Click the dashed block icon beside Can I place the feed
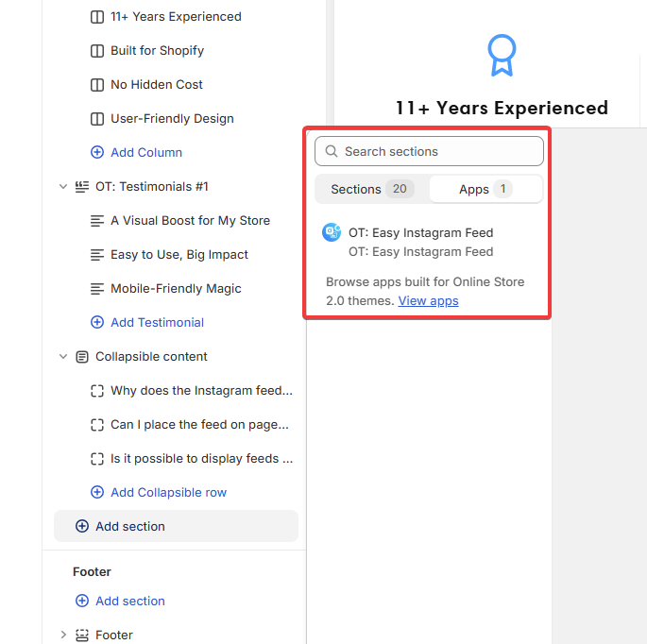This screenshot has width=647, height=644. [96, 425]
